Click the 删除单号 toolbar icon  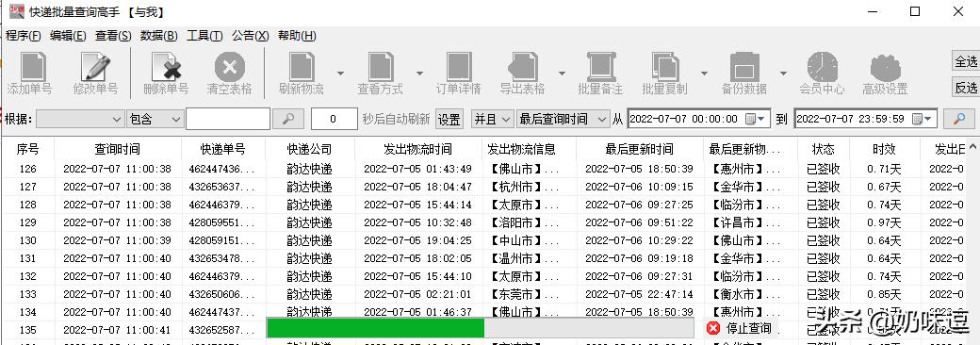pyautogui.click(x=166, y=67)
